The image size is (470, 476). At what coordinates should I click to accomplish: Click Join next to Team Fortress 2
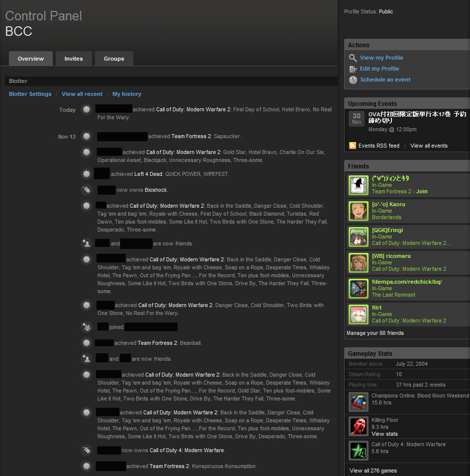coord(422,191)
